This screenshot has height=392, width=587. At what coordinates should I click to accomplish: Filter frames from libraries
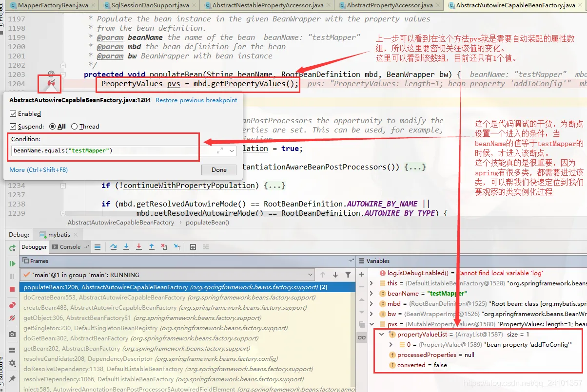pos(348,275)
